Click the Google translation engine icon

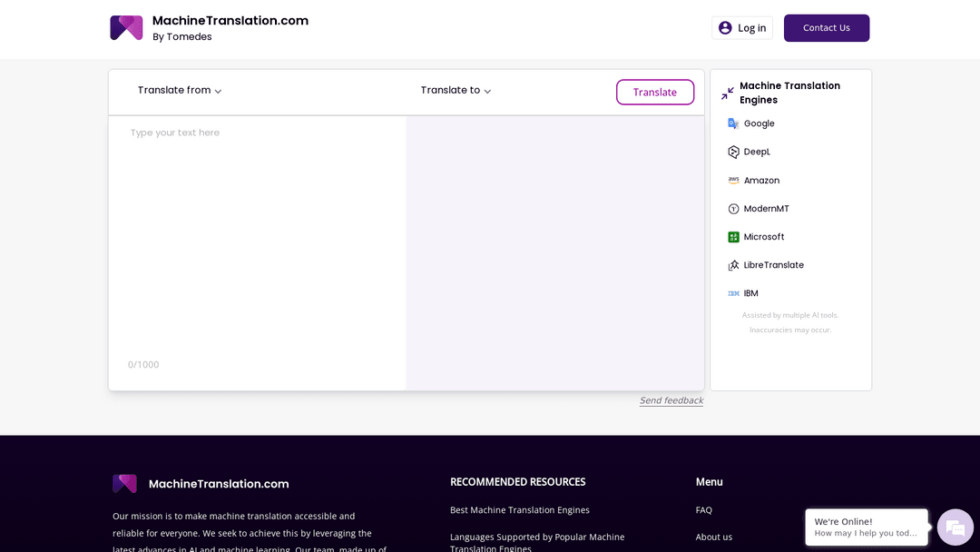(x=733, y=123)
